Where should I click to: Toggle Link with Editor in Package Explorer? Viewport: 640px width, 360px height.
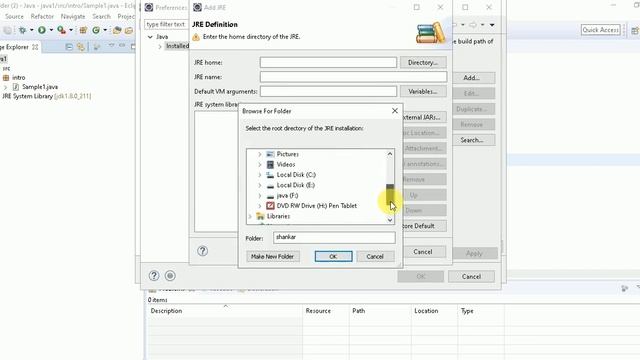click(81, 47)
